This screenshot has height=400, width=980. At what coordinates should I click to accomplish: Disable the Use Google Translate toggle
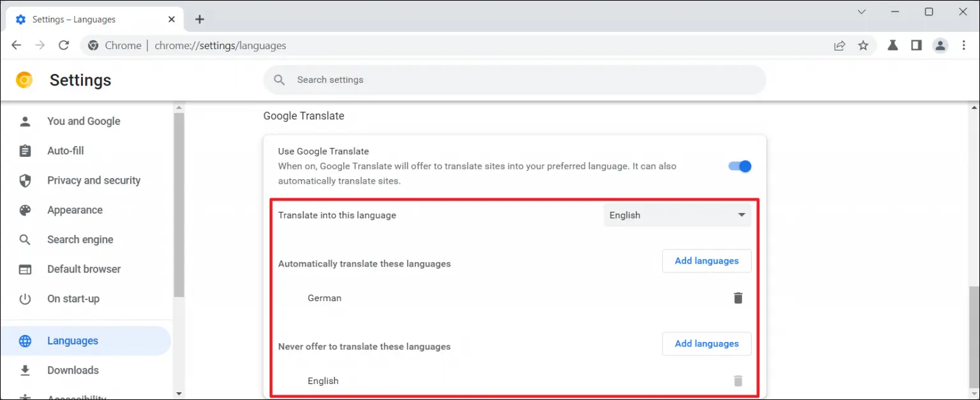click(x=739, y=166)
